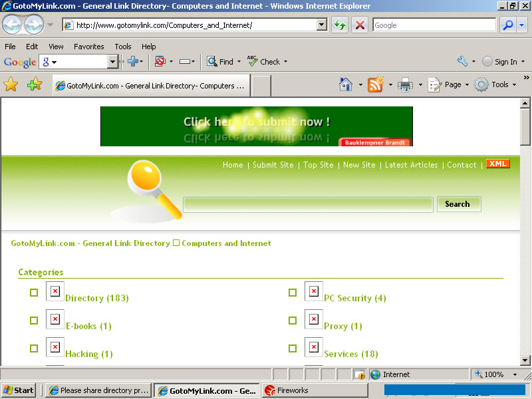Expand the command bar Tools dropdown arrow
This screenshot has width=532, height=399.
[x=514, y=84]
